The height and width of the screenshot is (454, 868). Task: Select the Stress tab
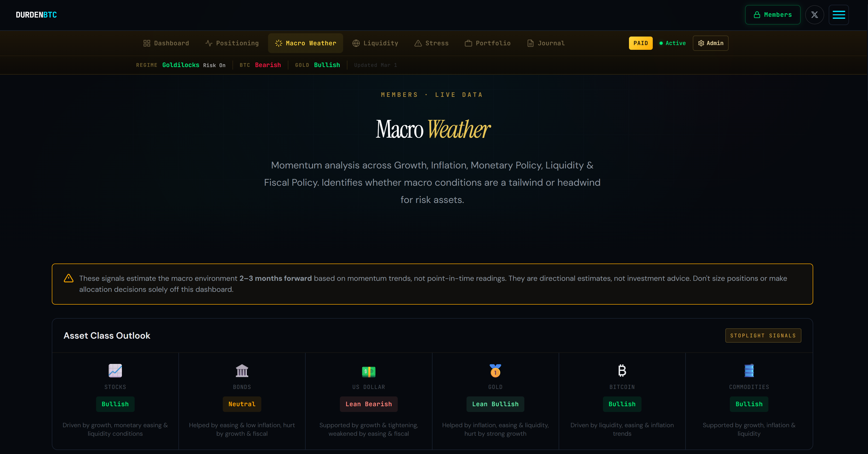click(432, 43)
